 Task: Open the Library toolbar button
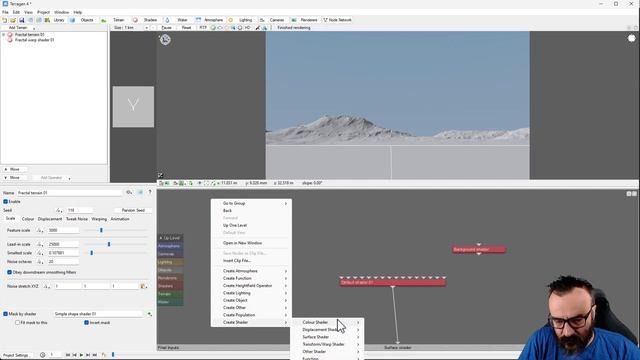55,20
